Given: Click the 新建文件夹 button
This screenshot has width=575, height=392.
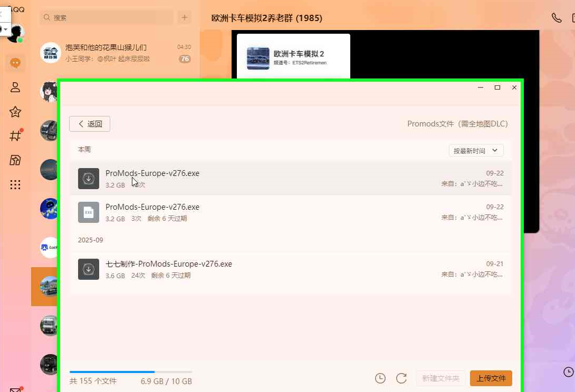Looking at the screenshot, I should [x=441, y=378].
